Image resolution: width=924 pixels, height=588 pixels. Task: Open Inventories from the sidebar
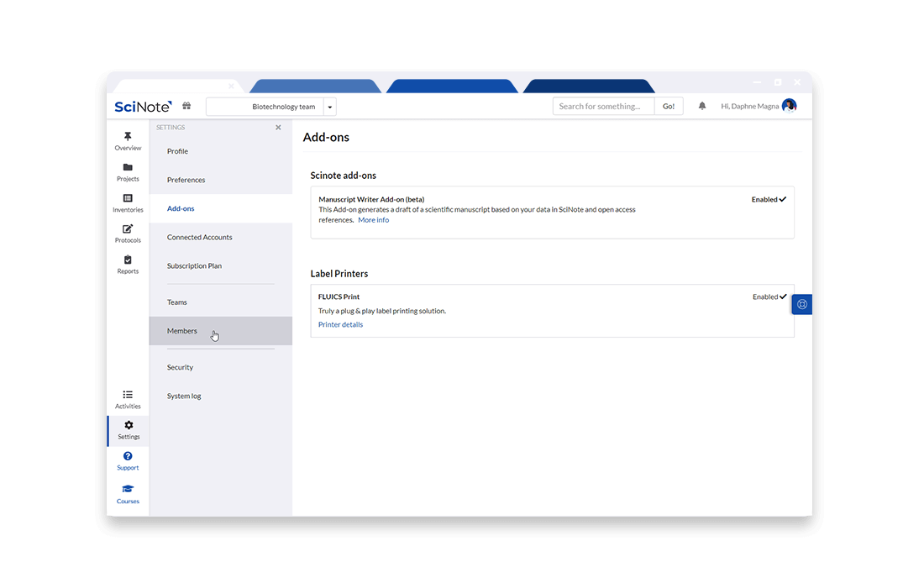click(x=128, y=202)
